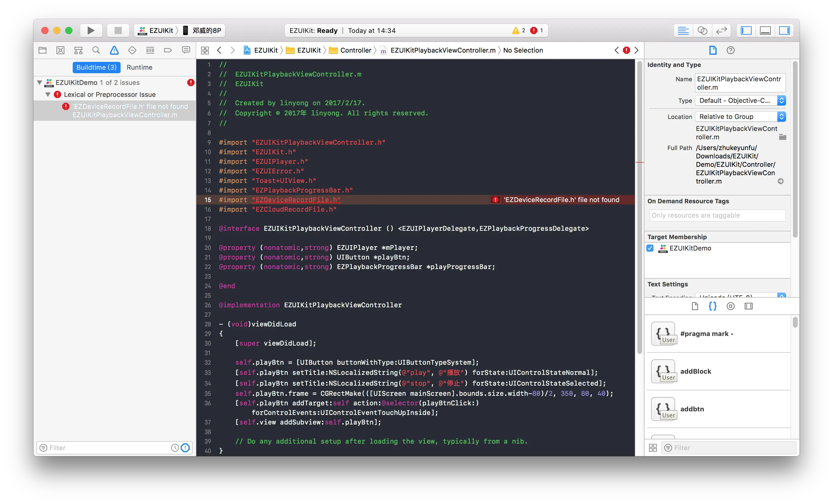This screenshot has width=833, height=504.
Task: Switch to the Assistant editor
Action: (x=702, y=30)
